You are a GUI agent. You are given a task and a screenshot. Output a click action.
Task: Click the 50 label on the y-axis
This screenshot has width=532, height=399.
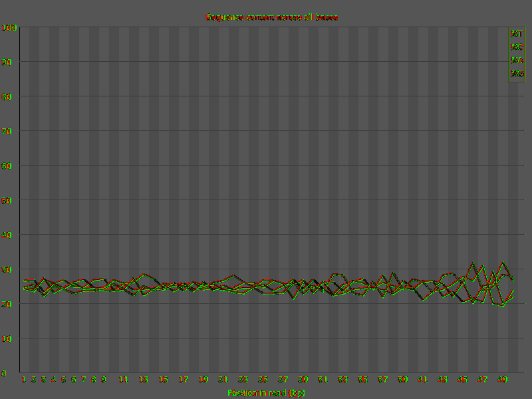coord(7,201)
